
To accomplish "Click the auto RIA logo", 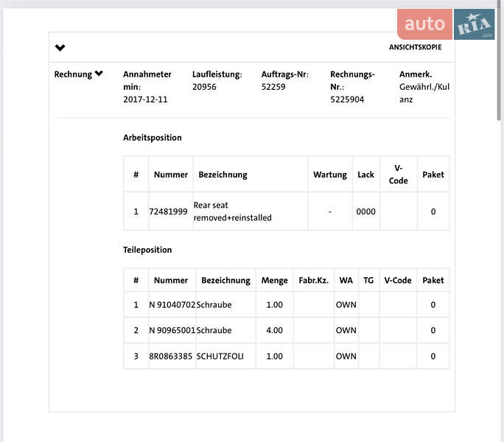I will (446, 25).
